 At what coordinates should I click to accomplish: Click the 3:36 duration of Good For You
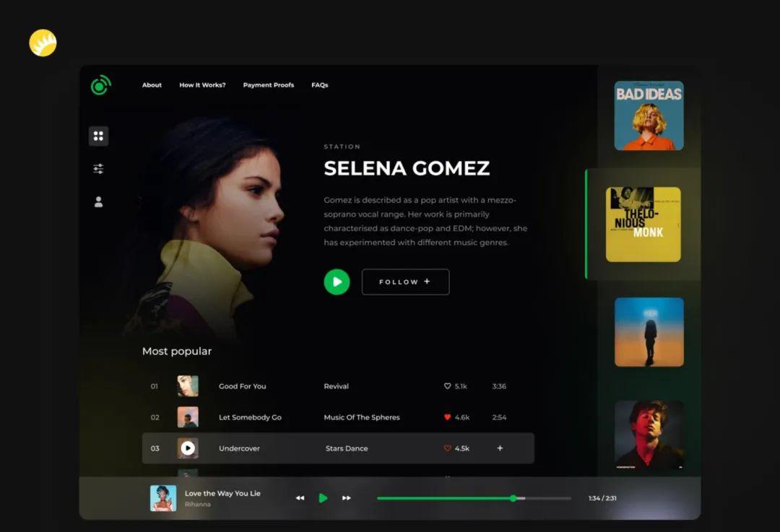(499, 386)
